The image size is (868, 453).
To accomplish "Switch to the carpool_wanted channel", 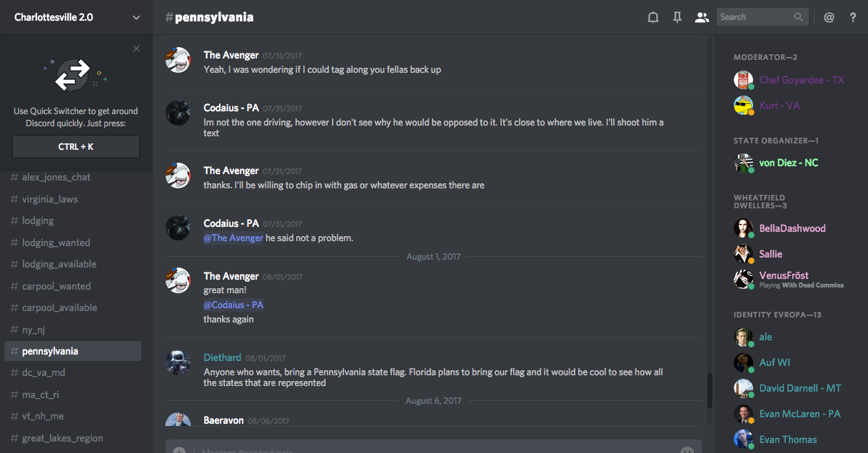I will point(56,286).
